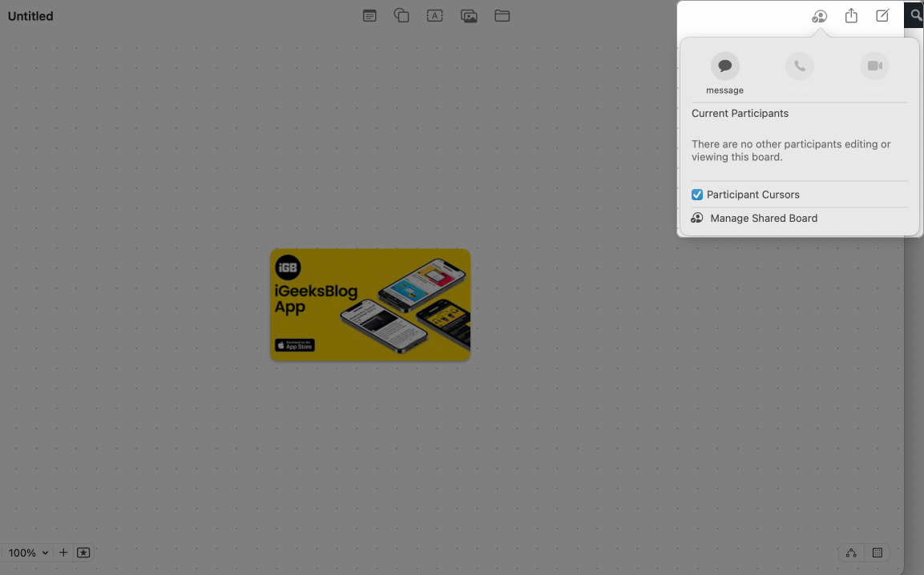This screenshot has height=575, width=924.
Task: Insert a file from the toolbar folder icon
Action: [502, 15]
